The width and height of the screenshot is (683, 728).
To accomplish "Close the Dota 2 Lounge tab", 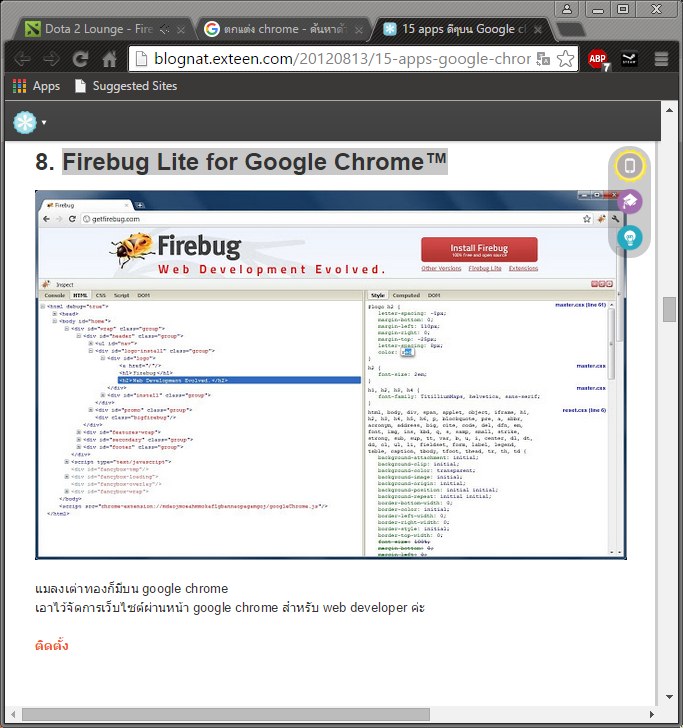I will (x=181, y=30).
